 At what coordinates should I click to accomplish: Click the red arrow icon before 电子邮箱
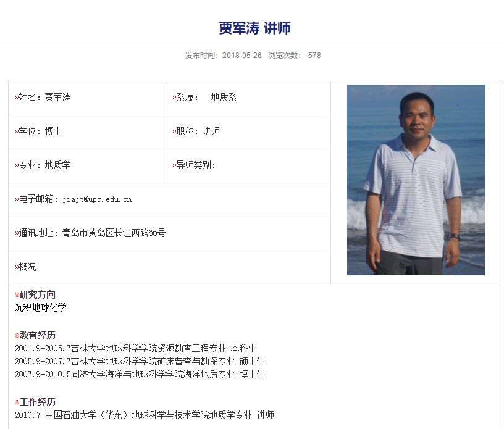click(x=17, y=199)
